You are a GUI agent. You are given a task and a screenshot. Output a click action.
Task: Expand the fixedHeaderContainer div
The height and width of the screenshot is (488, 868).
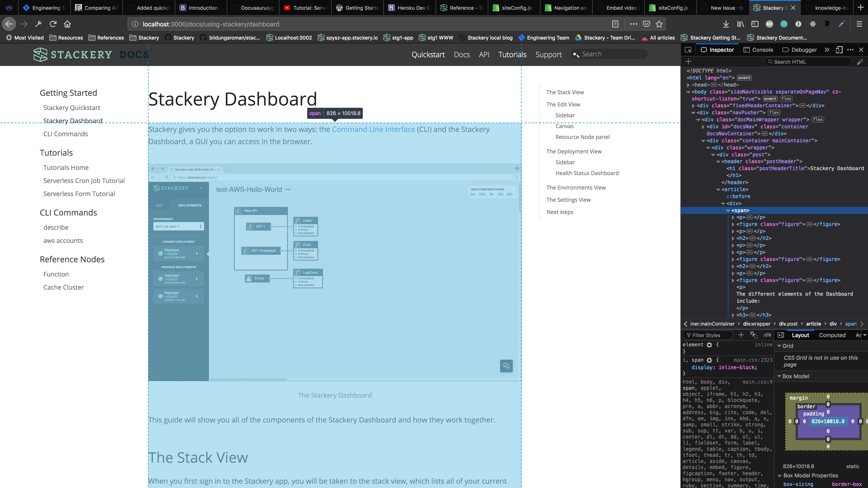pos(693,106)
